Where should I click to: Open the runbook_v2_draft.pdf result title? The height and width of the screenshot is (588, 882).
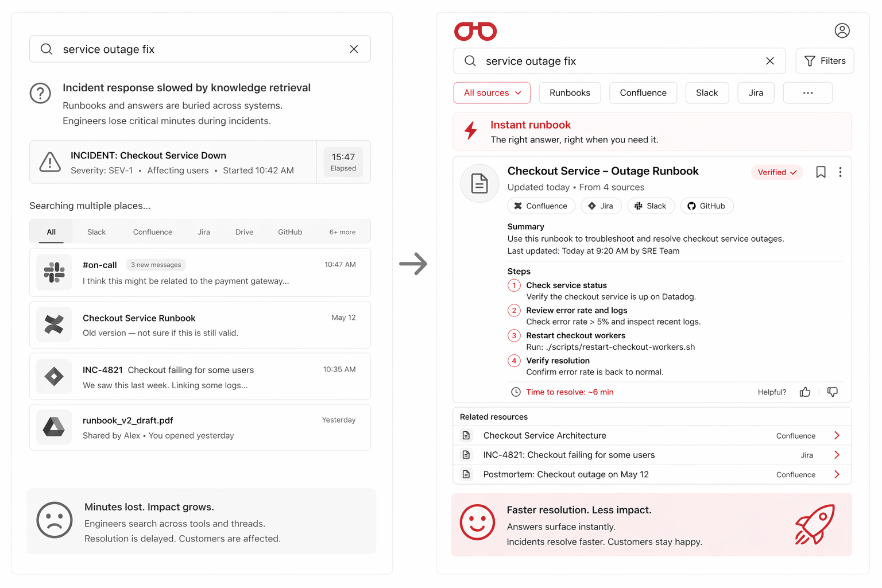[x=128, y=421]
